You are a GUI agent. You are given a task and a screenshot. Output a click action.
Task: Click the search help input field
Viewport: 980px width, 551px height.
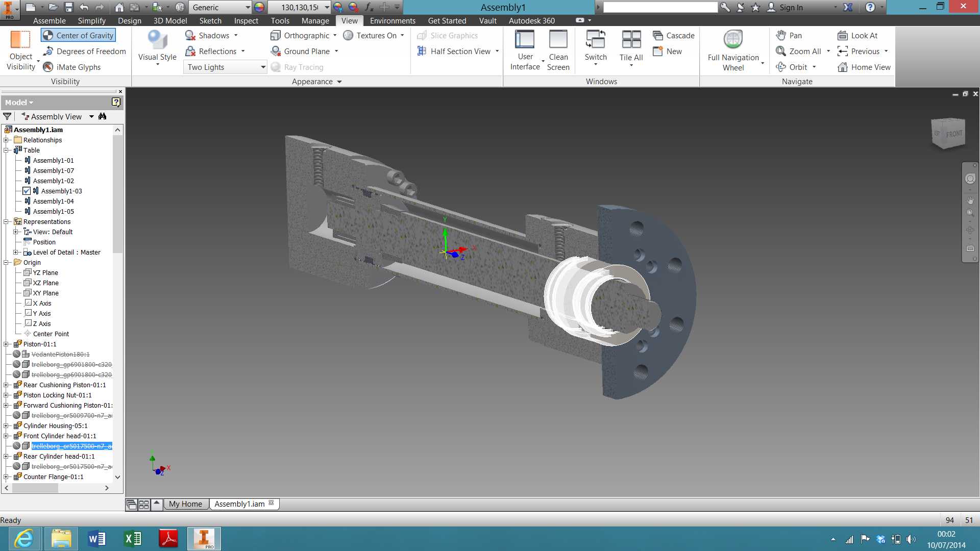(x=660, y=7)
